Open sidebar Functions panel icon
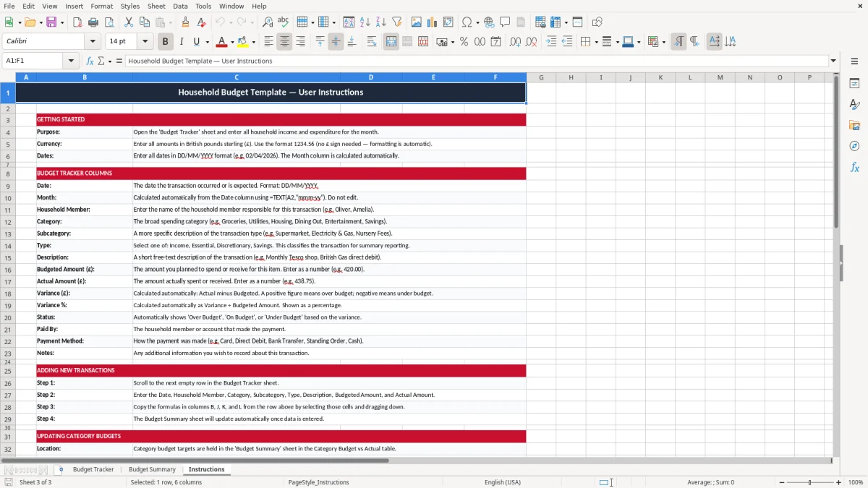Screen dimensions: 868x488 pos(854,167)
